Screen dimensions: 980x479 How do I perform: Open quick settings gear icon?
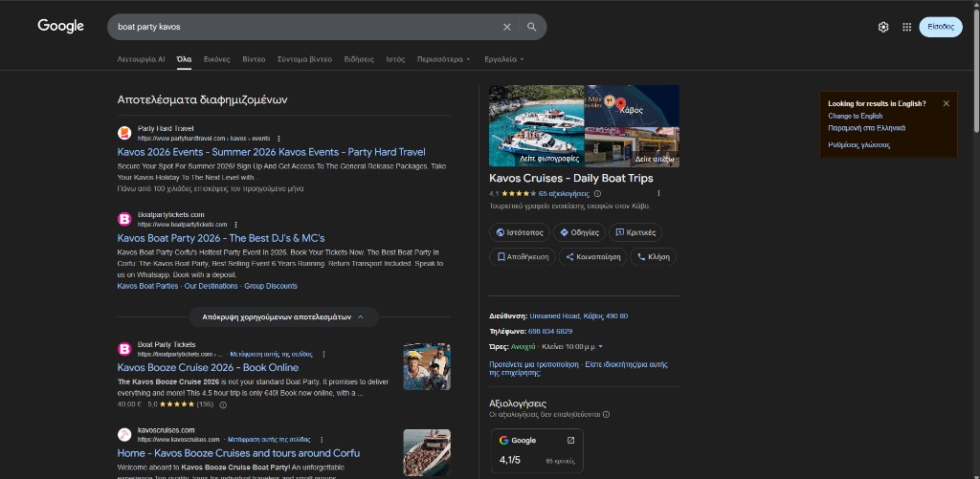tap(883, 27)
